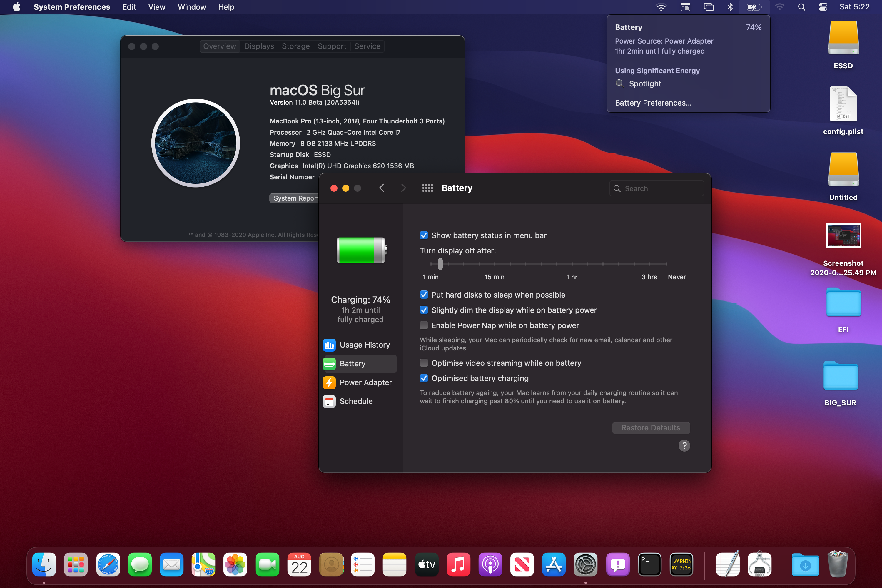Open Spotlight search in menu bar
Viewport: 882px width, 588px height.
[x=801, y=7]
